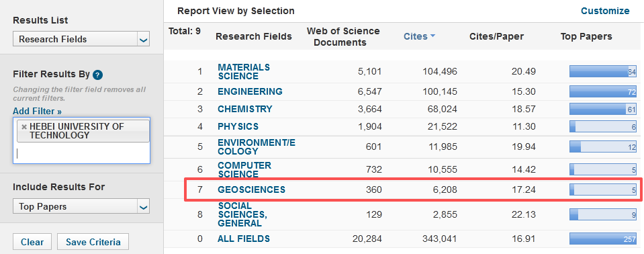Click Physics top papers bar showing 6
Screen dimensions: 644x254
point(603,126)
